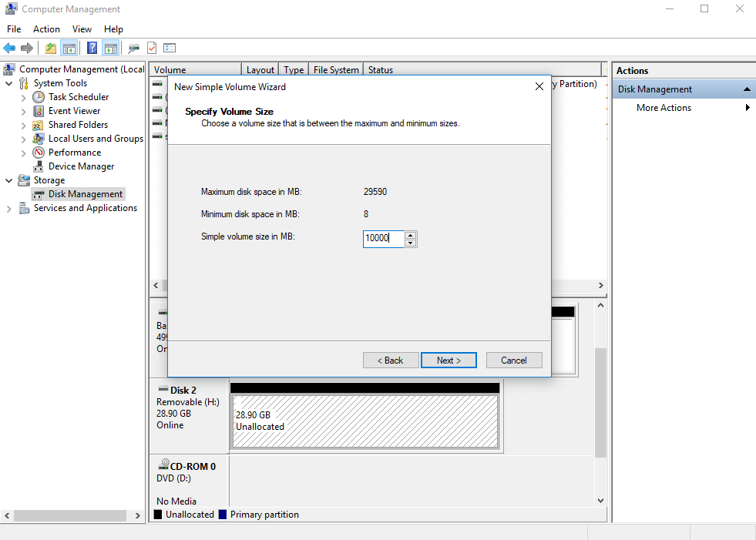The height and width of the screenshot is (540, 756).
Task: Click the right arrow of volume list scrollbar
Action: click(601, 286)
